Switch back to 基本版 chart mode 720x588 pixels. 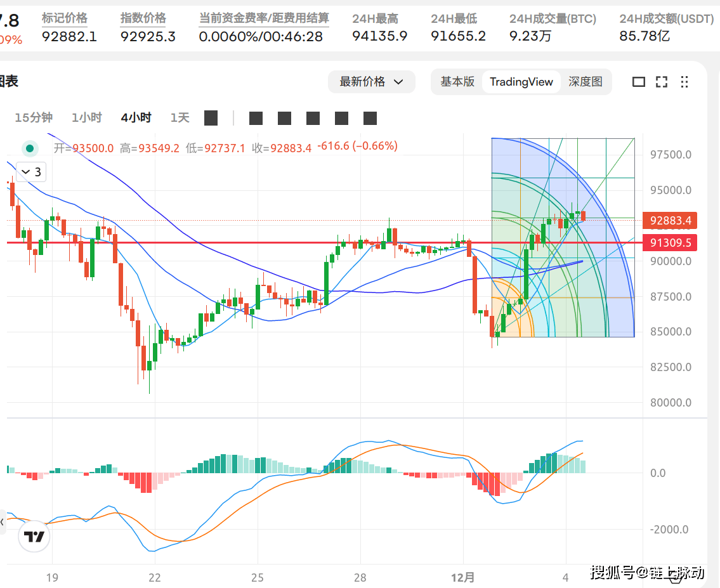(x=457, y=82)
